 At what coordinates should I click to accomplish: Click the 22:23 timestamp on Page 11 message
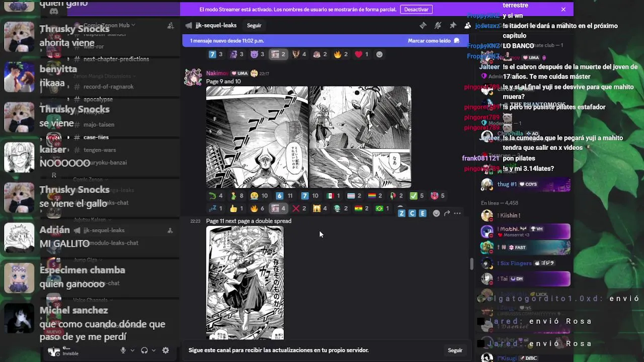click(195, 221)
